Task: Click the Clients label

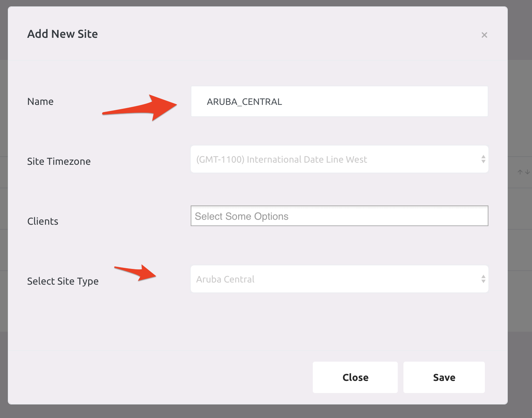Action: 43,221
